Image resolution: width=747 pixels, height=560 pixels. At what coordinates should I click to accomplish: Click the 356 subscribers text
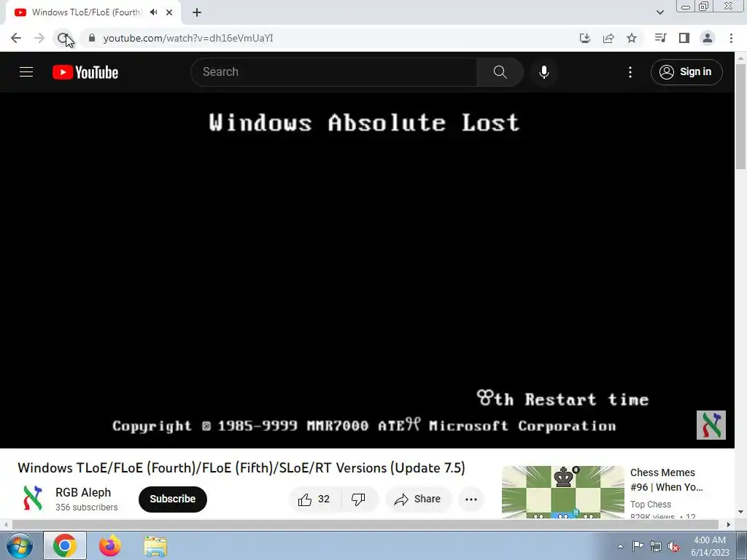pos(86,507)
